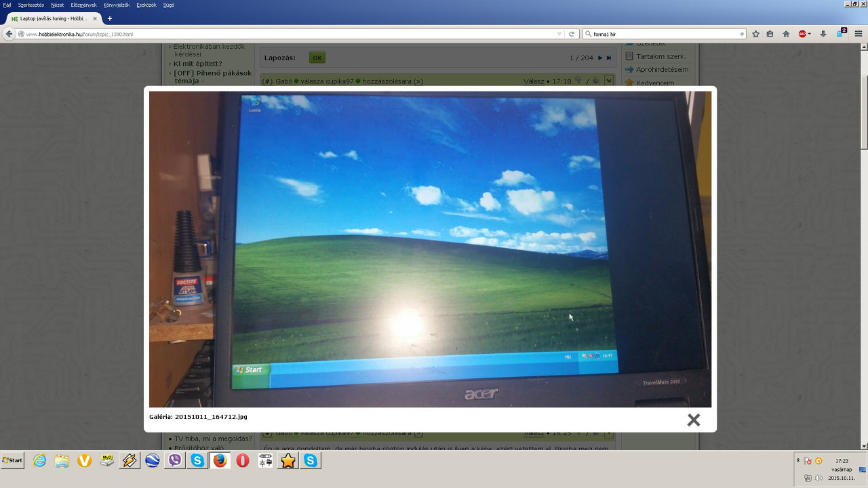Open the Adblock Plus icon menu
This screenshot has height=488, width=868.
tap(804, 34)
